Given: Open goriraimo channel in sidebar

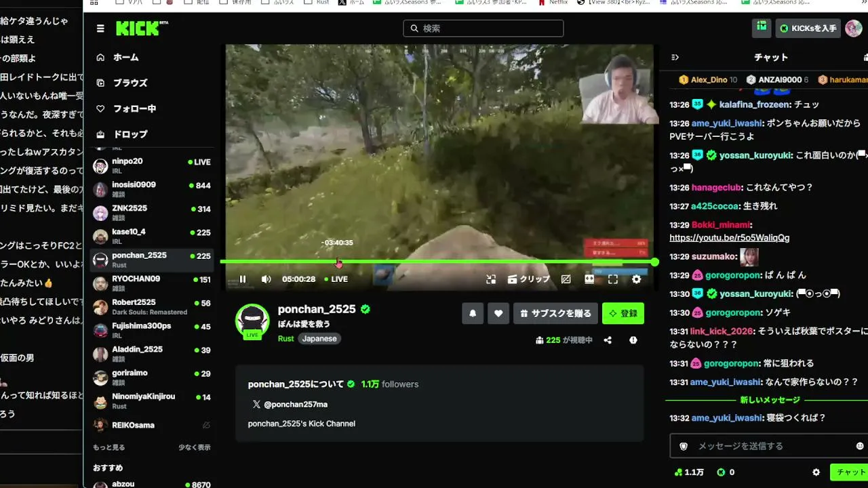Looking at the screenshot, I should 152,377.
